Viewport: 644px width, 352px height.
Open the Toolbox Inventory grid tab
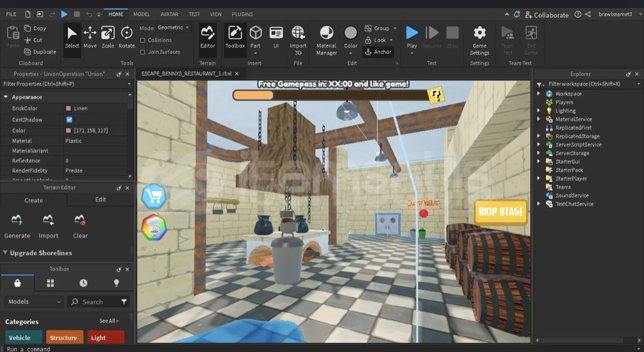coord(50,283)
